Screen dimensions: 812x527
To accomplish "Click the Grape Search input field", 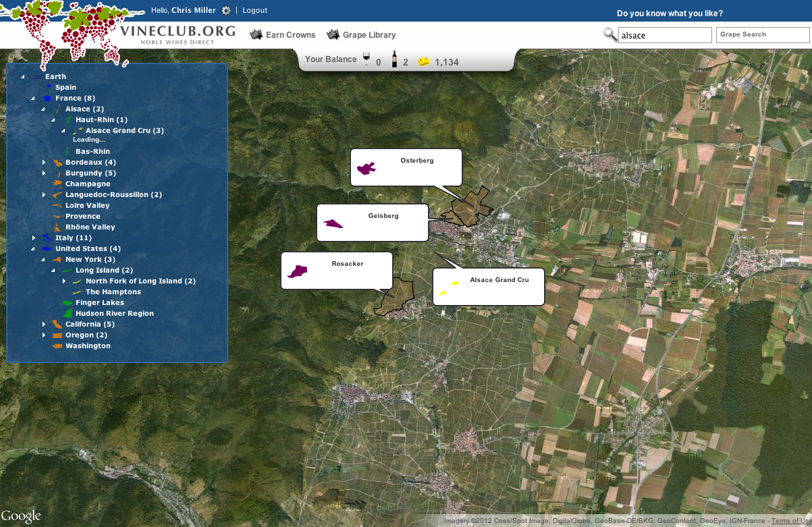I will (762, 34).
